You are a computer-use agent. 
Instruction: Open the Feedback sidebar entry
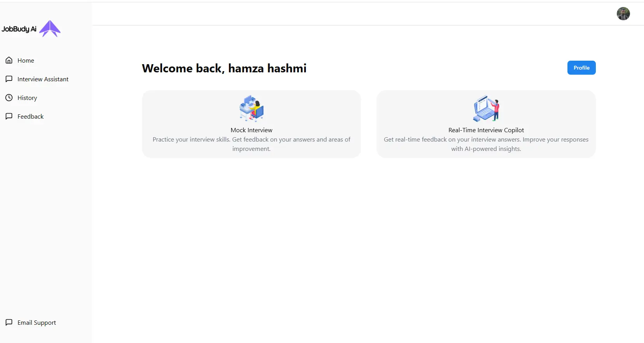click(x=30, y=117)
